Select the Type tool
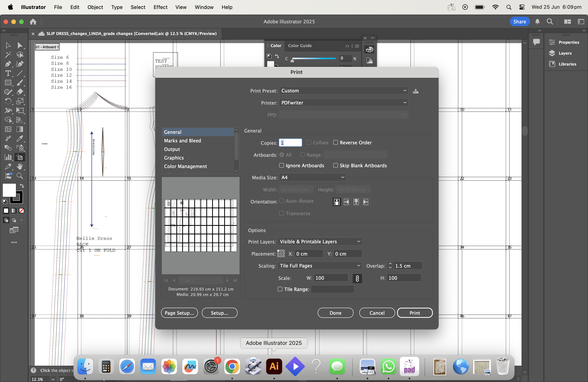 click(8, 73)
